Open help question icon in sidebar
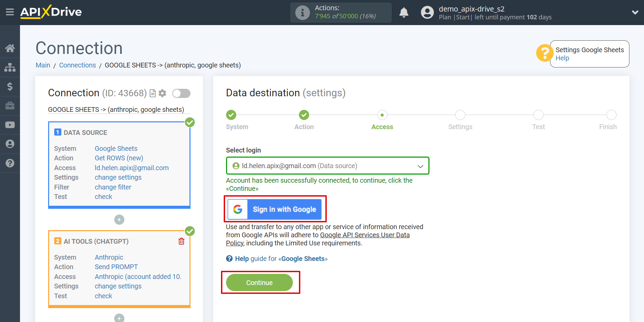This screenshot has height=322, width=644. click(10, 163)
